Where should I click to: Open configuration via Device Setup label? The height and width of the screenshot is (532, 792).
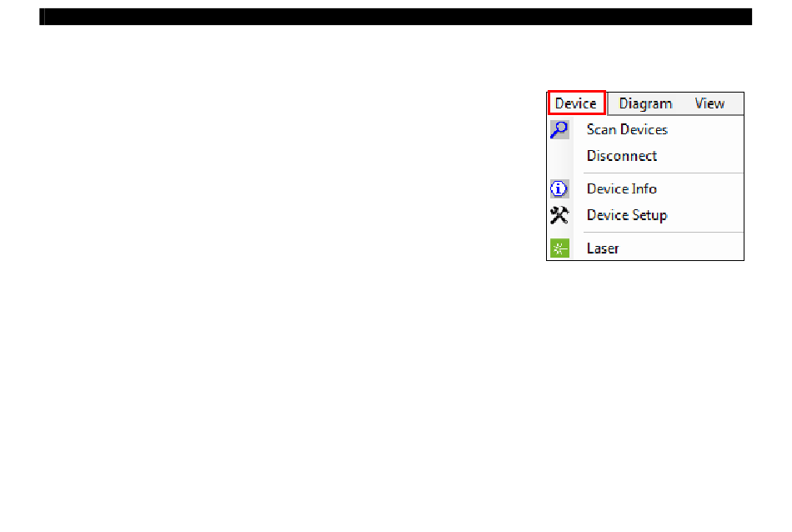tap(627, 216)
